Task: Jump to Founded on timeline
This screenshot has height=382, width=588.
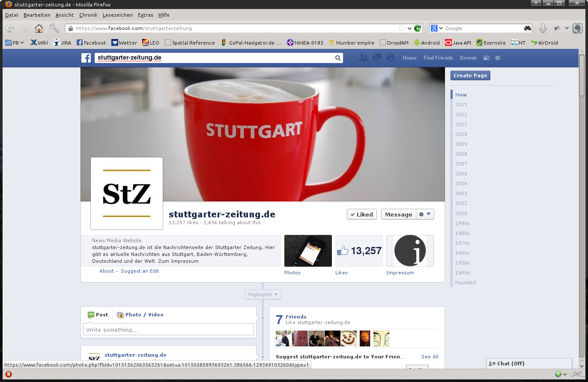Action: pyautogui.click(x=466, y=283)
